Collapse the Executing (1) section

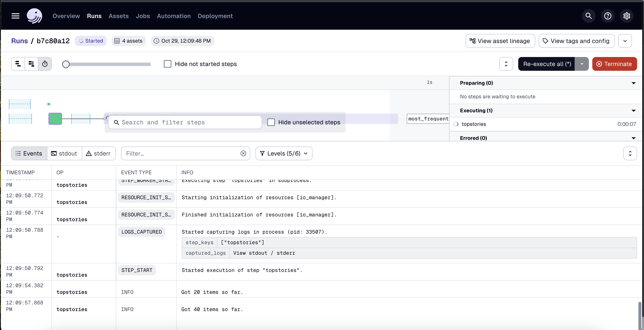point(633,111)
